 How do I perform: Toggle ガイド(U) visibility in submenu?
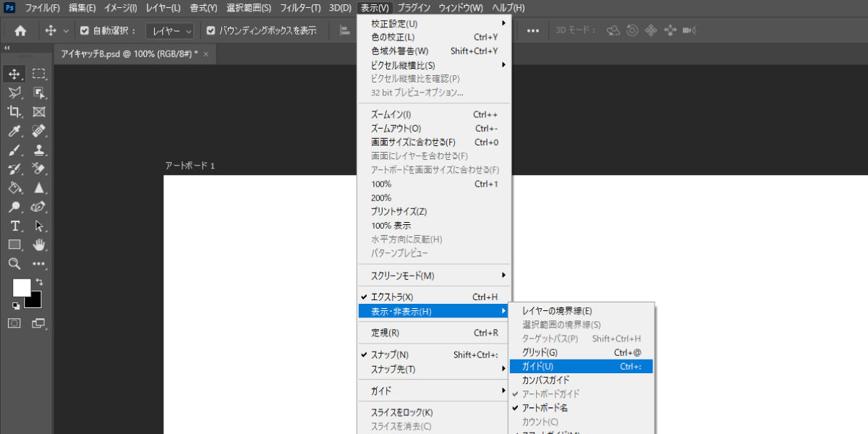tap(582, 366)
